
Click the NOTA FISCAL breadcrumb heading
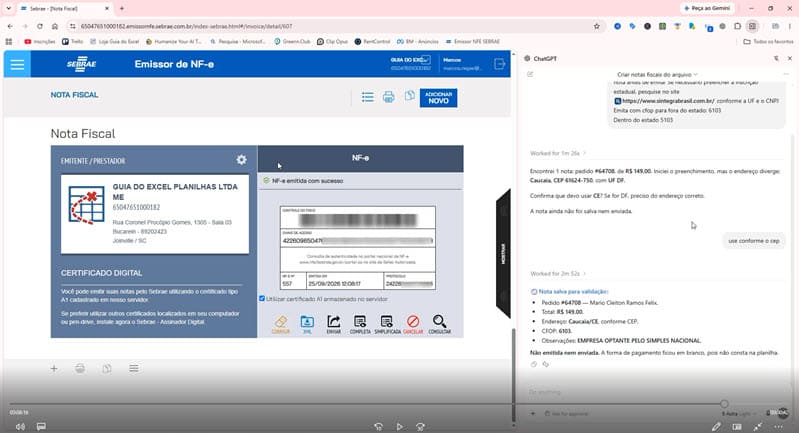coord(74,95)
